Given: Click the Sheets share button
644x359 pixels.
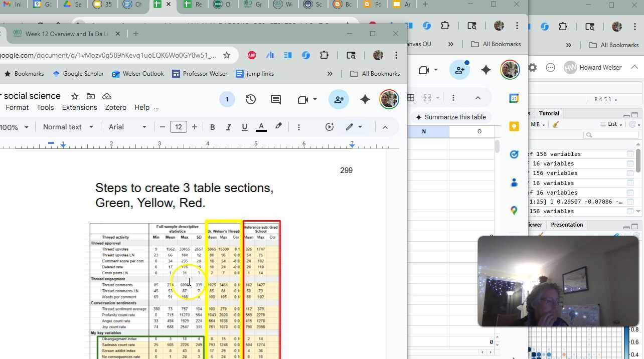Looking at the screenshot, I should pyautogui.click(x=460, y=70).
